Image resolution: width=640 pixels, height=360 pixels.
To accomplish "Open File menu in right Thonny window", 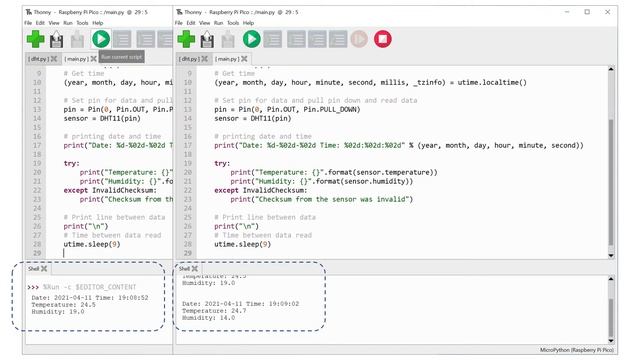I will click(179, 23).
